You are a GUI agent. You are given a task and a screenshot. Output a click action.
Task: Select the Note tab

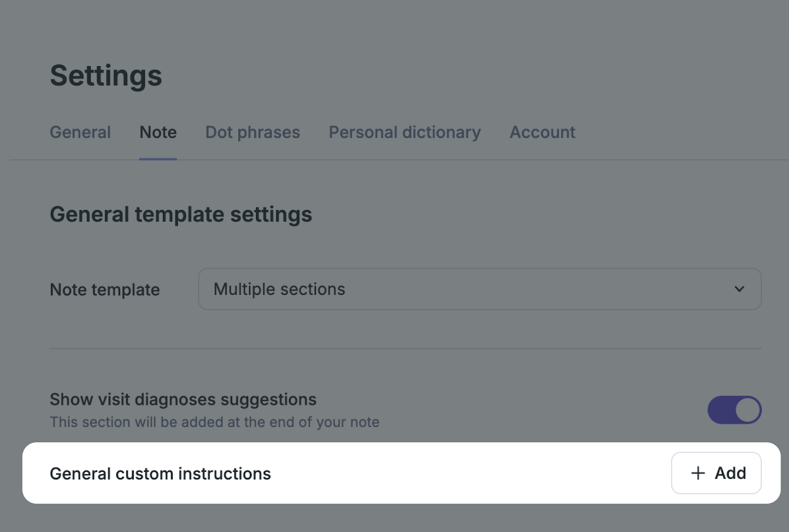pyautogui.click(x=158, y=132)
